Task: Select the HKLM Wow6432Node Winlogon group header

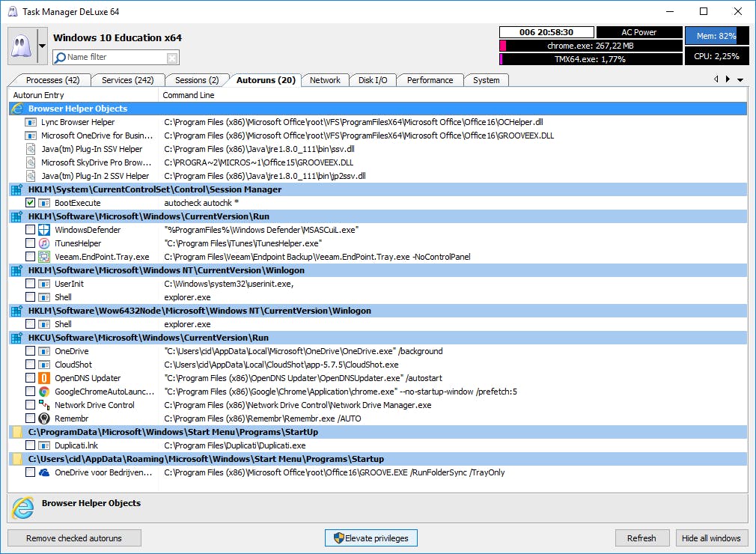Action: coord(378,311)
